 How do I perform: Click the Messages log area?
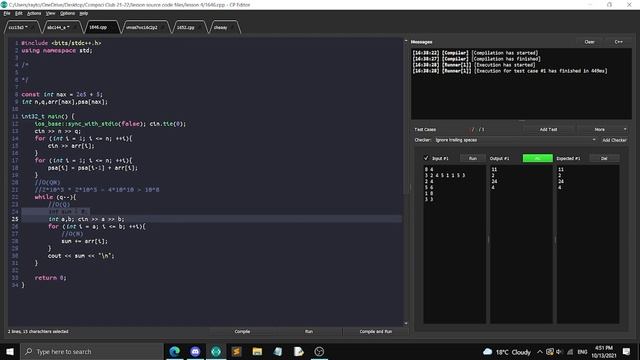(x=521, y=84)
